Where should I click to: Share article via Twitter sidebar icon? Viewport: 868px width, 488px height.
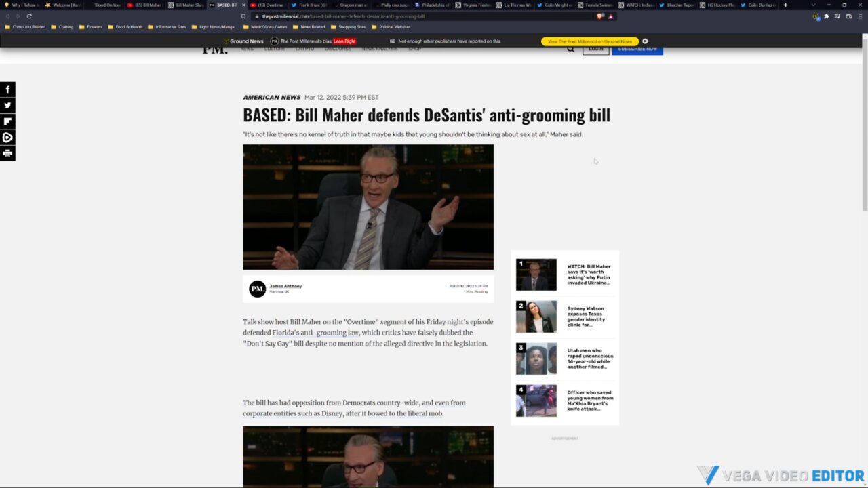(7, 105)
